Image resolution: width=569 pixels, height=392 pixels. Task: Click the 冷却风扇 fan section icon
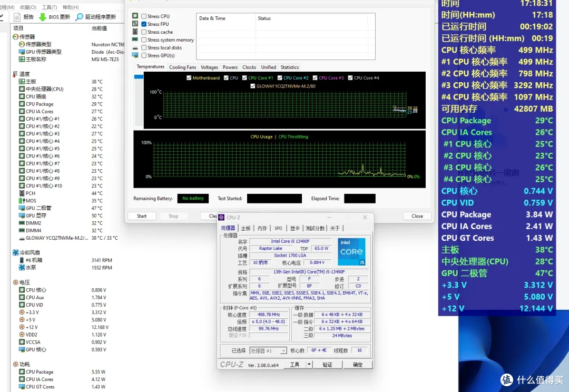[15, 252]
